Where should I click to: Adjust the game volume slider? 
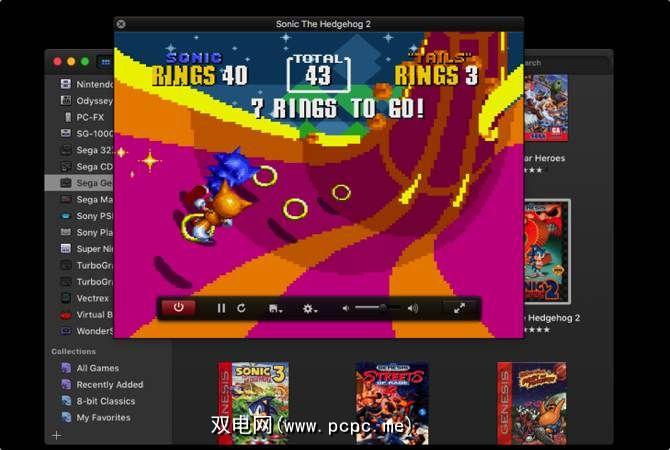pos(378,308)
